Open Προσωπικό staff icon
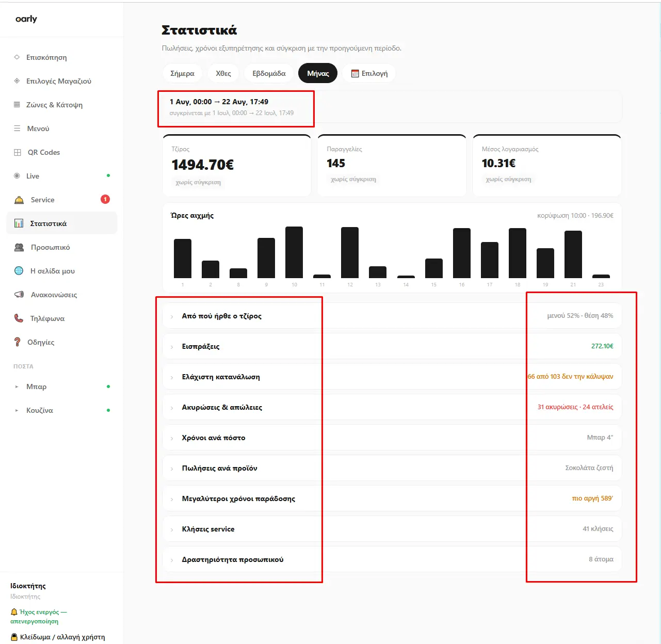This screenshot has height=644, width=661. point(19,247)
